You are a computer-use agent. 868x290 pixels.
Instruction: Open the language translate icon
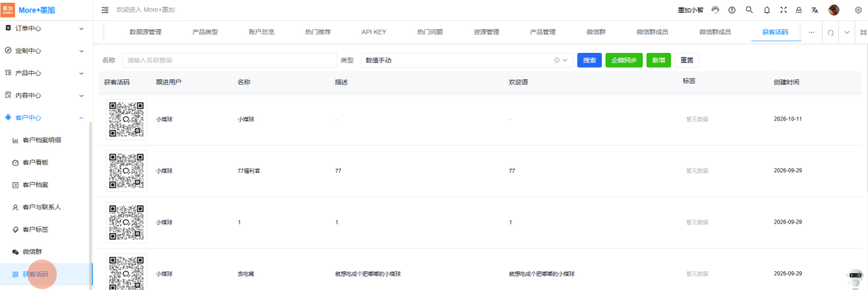click(815, 10)
